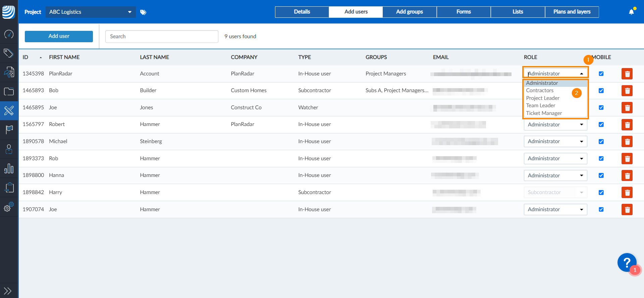Open the statistics bar chart icon
This screenshot has width=644, height=298.
(x=9, y=168)
